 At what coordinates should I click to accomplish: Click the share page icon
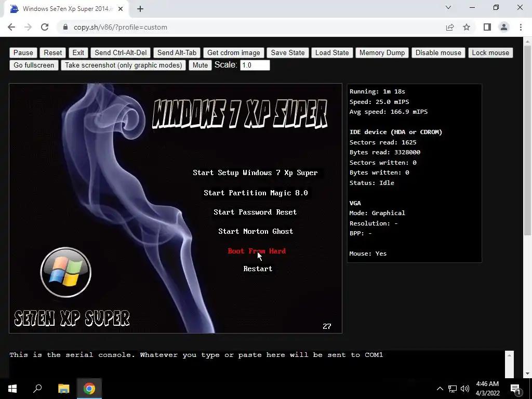tap(450, 27)
